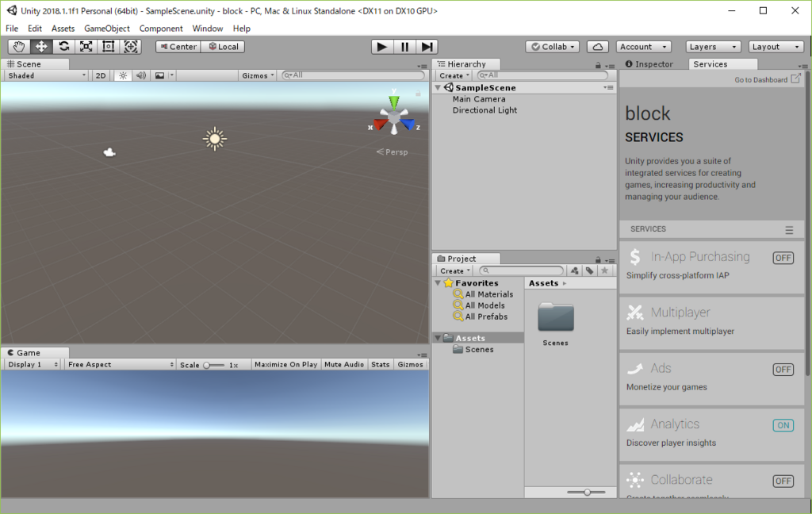Screen dimensions: 812x514
Task: Pause the game preview
Action: pos(404,47)
